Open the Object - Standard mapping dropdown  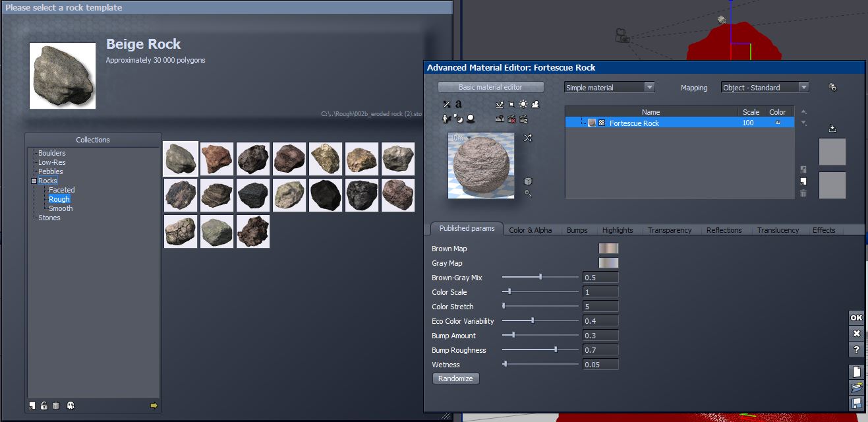coord(803,87)
